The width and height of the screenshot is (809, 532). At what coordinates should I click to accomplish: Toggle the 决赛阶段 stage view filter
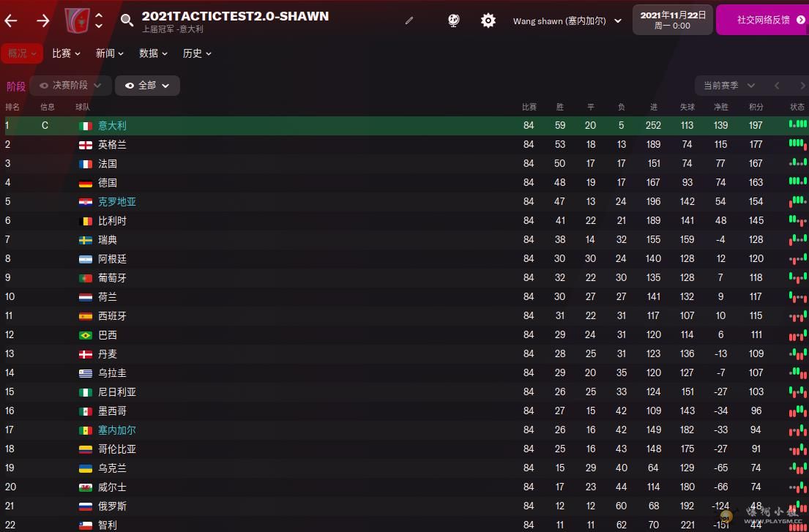(71, 86)
